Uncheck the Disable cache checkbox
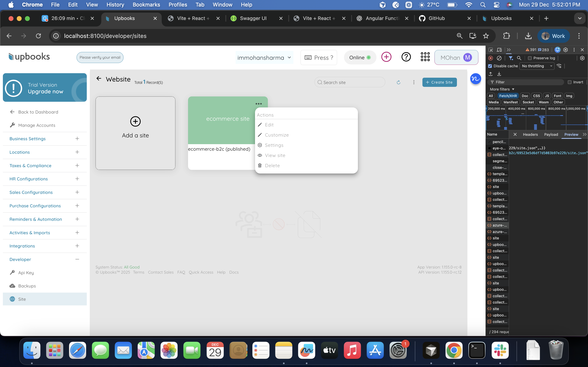 point(490,66)
